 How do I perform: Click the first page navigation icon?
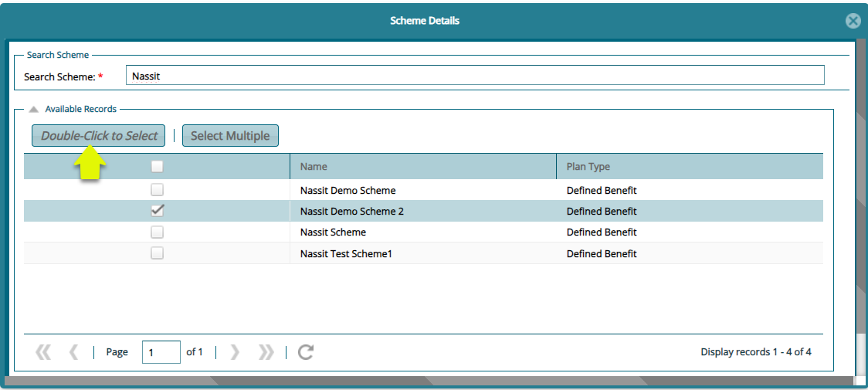[x=43, y=352]
